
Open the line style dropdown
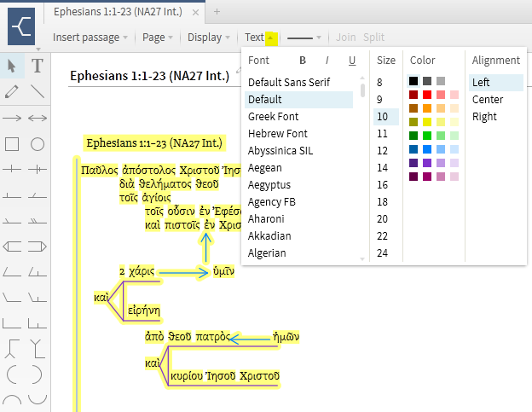tap(304, 38)
